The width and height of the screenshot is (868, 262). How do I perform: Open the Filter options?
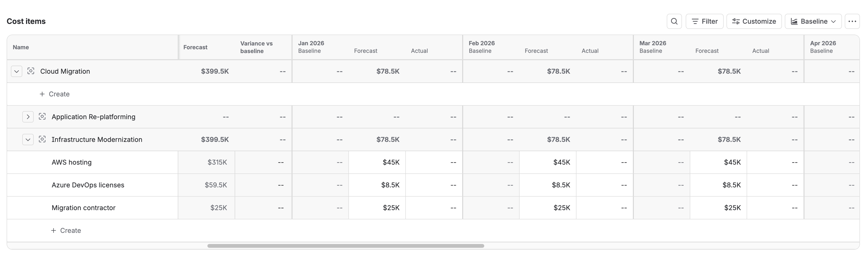pyautogui.click(x=704, y=21)
